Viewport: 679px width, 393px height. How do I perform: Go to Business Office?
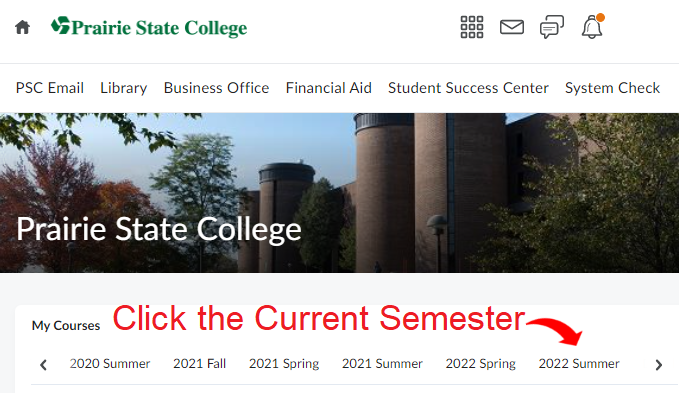click(x=217, y=88)
